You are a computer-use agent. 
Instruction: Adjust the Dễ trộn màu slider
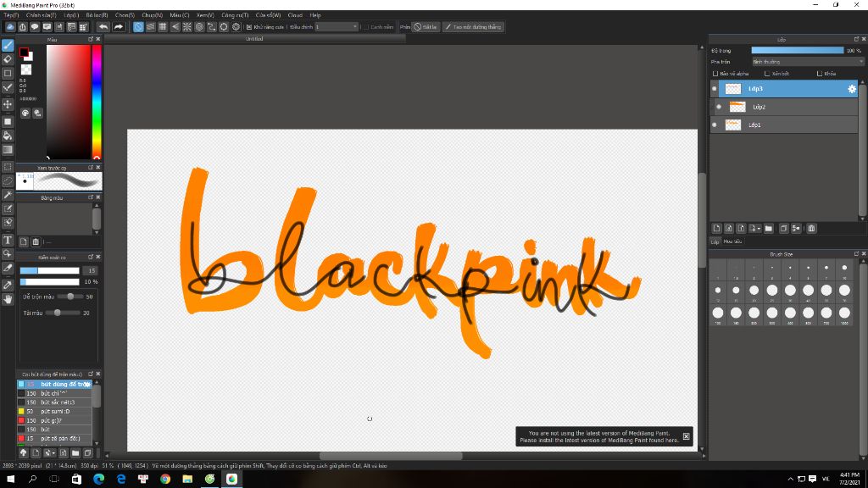point(70,297)
